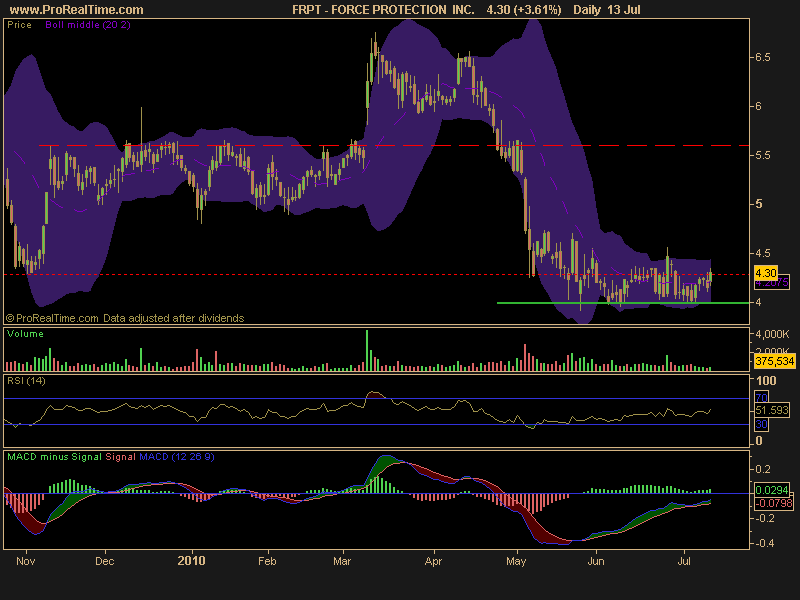The width and height of the screenshot is (800, 600).
Task: Click the 4.30 (+3.61%) price change text
Action: (524, 10)
